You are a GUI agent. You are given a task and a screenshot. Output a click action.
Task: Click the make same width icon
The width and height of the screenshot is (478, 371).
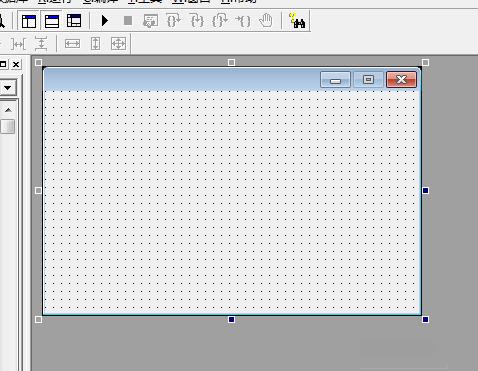point(72,44)
